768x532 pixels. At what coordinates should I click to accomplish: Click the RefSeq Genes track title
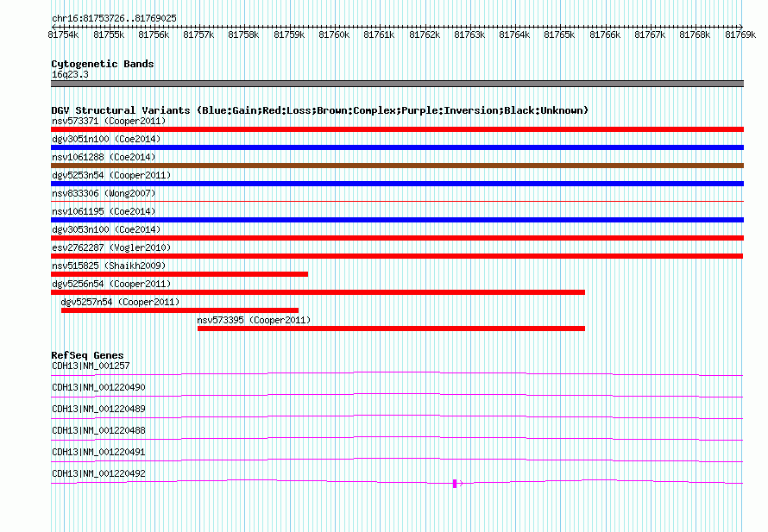point(87,355)
